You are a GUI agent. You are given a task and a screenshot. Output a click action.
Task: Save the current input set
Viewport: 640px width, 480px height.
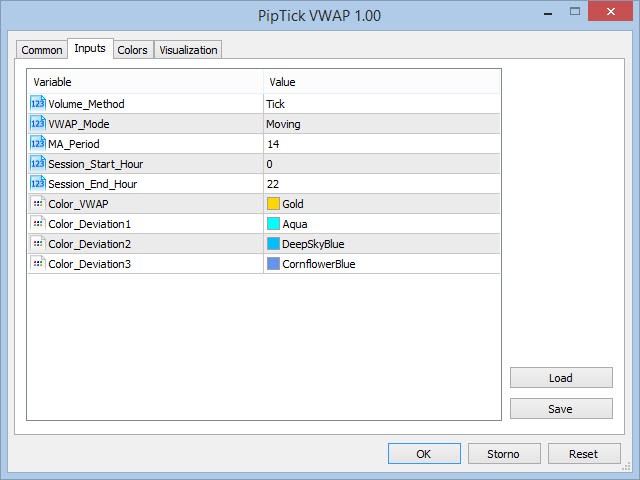click(x=561, y=409)
